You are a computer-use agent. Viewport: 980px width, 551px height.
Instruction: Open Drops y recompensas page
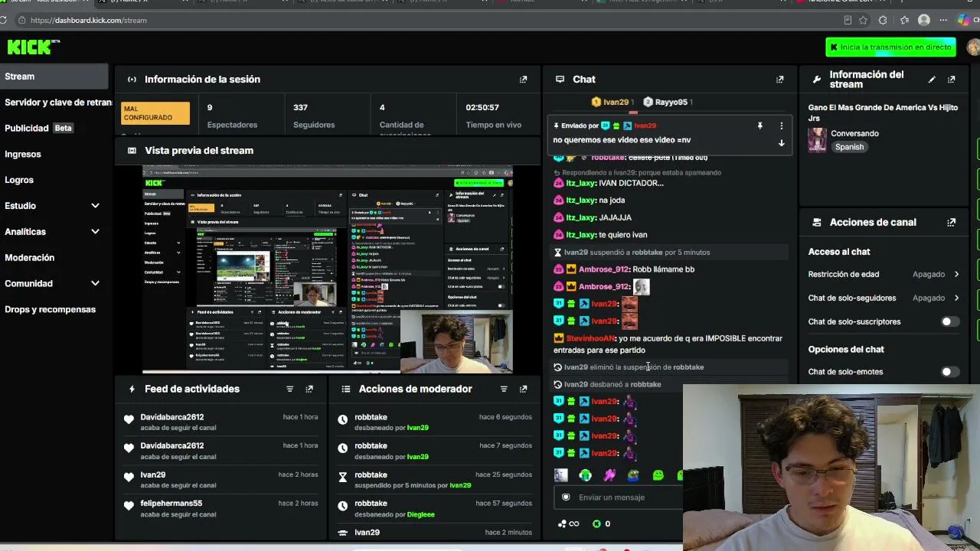(x=50, y=310)
